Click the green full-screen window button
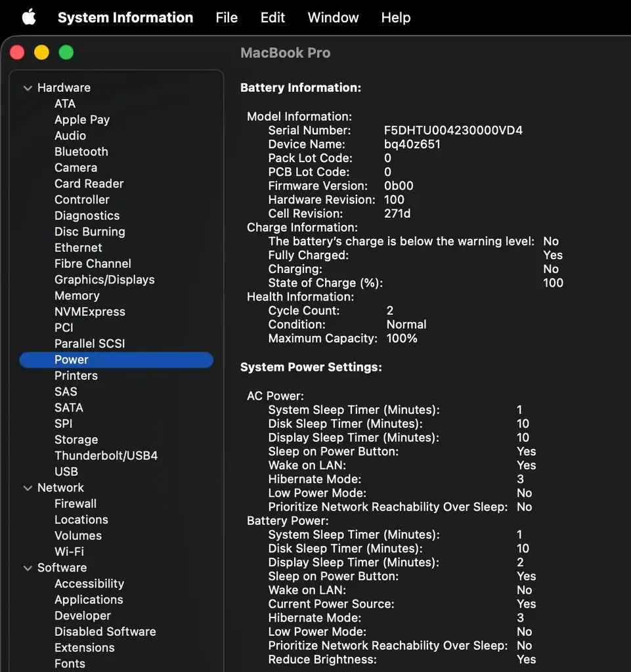Viewport: 631px width, 672px height. click(x=66, y=52)
